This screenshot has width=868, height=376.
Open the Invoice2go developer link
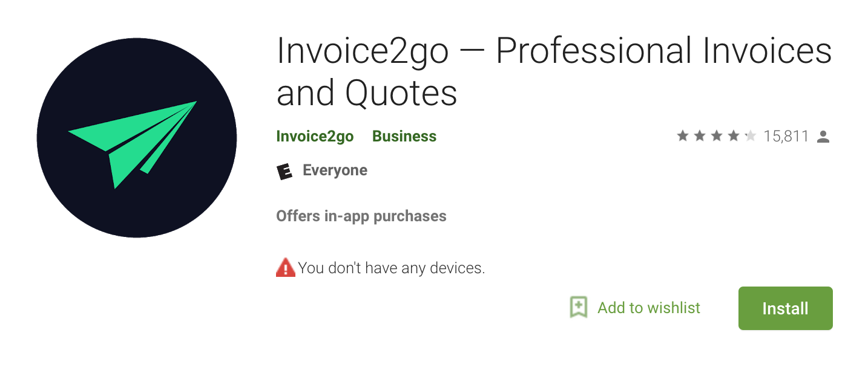pyautogui.click(x=315, y=137)
